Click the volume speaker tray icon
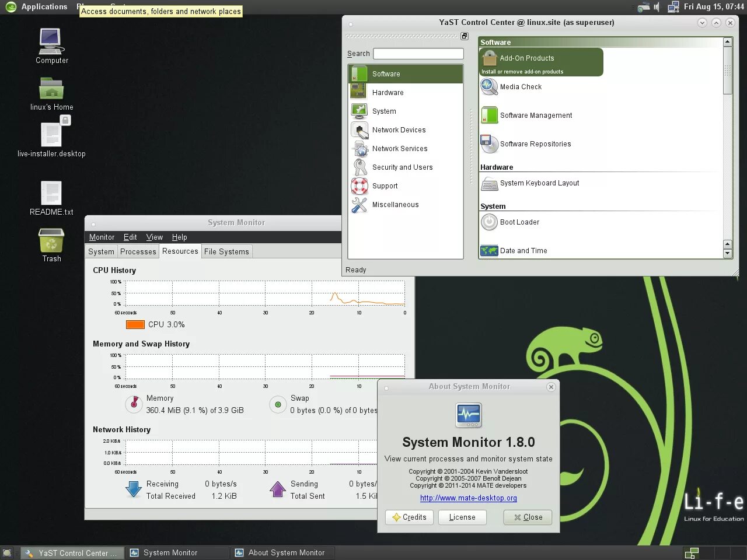Viewport: 747px width, 560px height. pos(657,7)
